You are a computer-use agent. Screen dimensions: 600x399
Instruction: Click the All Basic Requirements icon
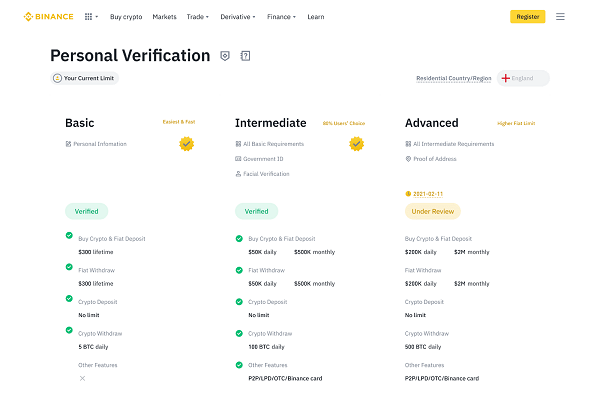click(x=238, y=144)
